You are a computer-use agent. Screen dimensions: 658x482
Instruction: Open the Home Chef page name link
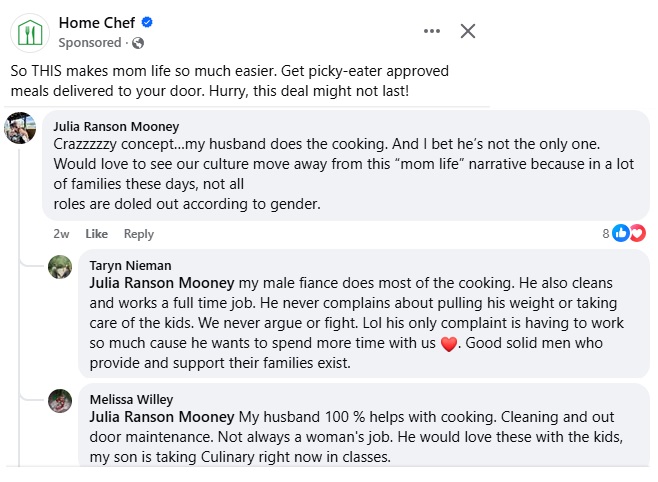tap(98, 23)
